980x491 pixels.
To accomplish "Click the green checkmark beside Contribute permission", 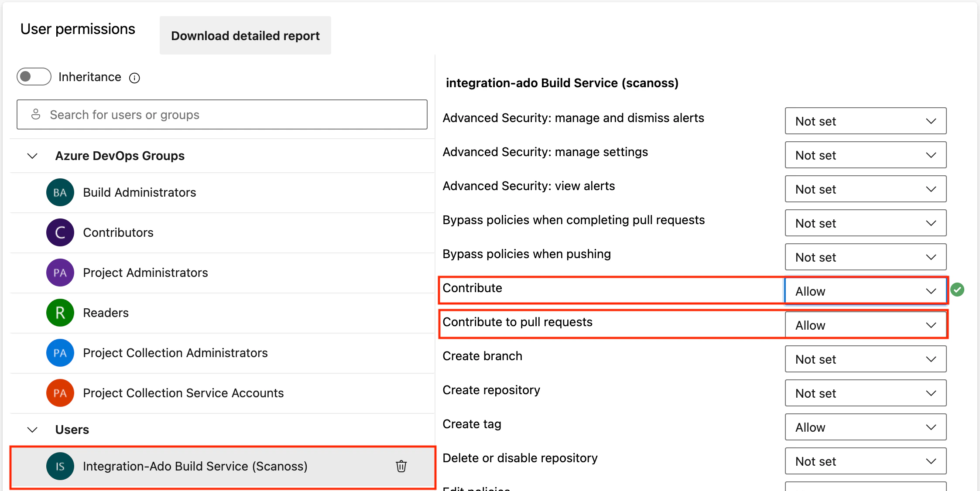I will click(957, 290).
